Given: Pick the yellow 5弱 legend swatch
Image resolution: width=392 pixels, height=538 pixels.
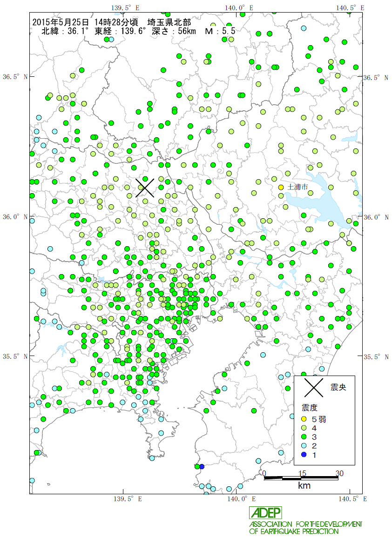Looking at the screenshot, I should click(x=304, y=419).
